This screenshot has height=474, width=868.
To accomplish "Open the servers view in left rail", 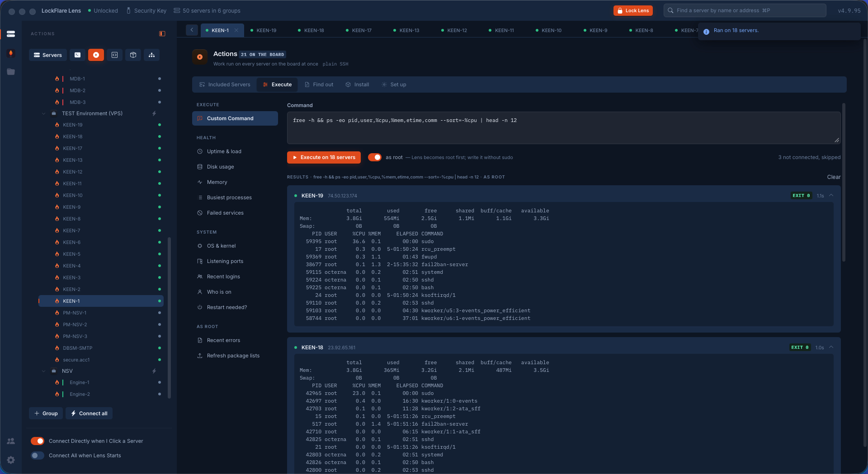I will tap(11, 34).
